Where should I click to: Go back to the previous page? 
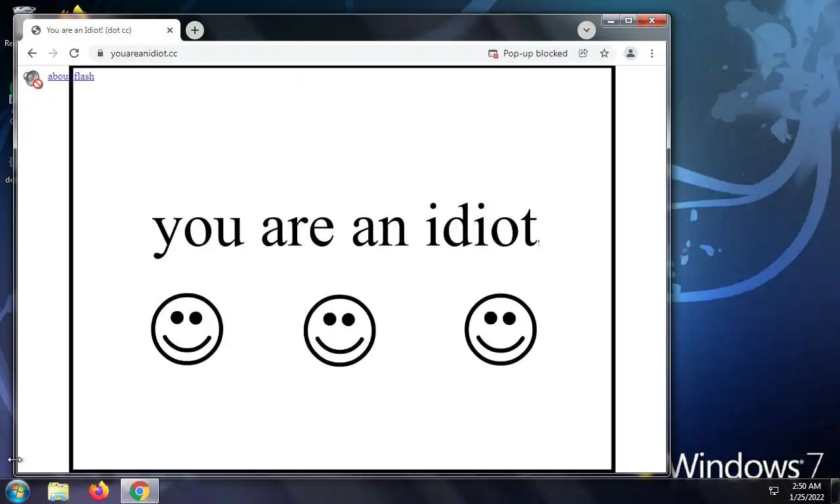coord(31,53)
